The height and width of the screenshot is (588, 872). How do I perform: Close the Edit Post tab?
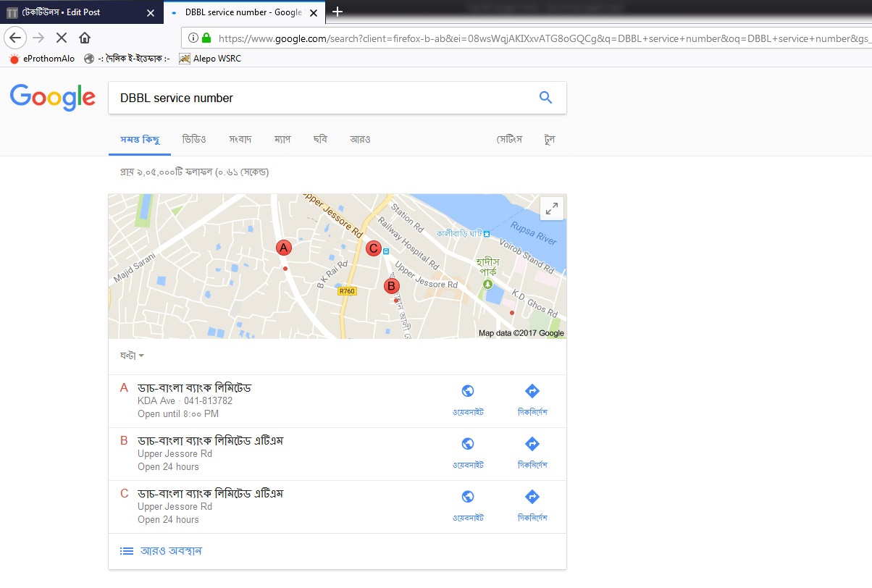(x=150, y=12)
